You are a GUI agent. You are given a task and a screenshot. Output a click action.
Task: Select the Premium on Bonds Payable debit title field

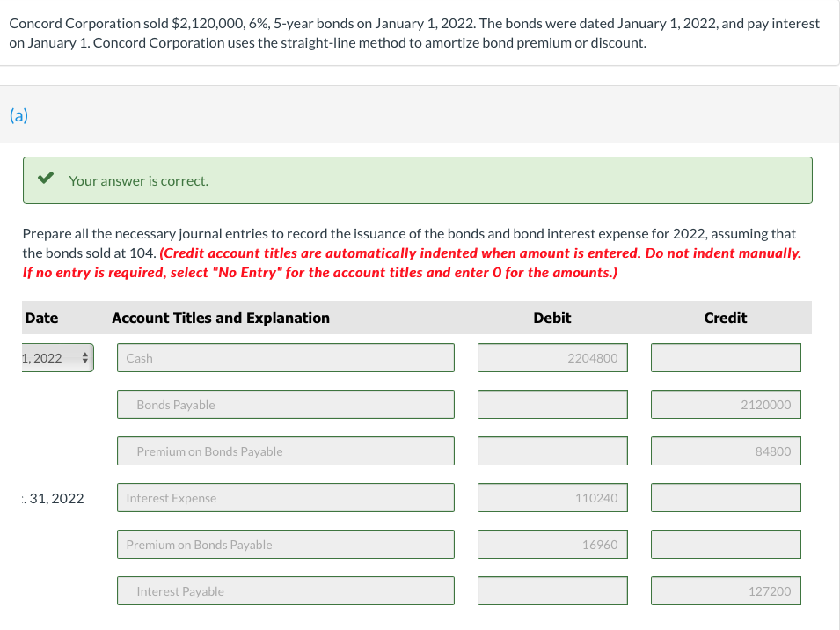(286, 545)
